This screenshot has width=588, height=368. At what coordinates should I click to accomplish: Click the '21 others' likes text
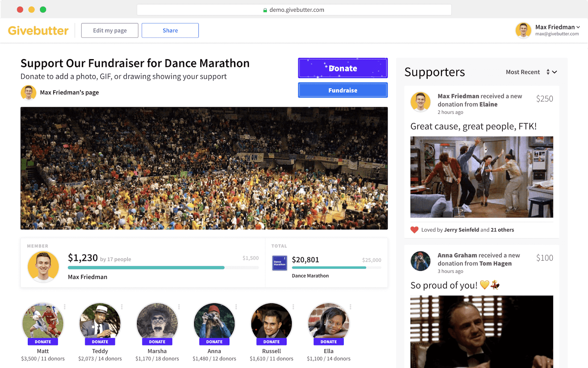[502, 230]
